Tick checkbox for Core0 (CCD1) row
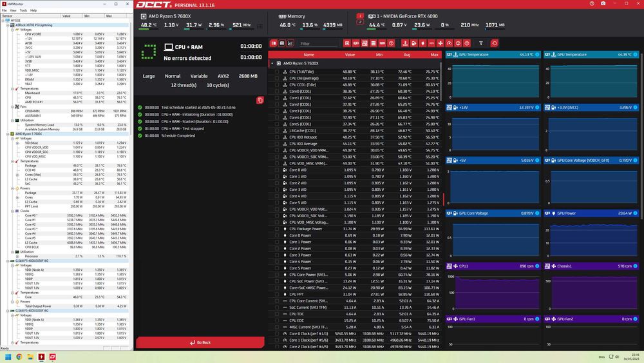 (x=277, y=92)
